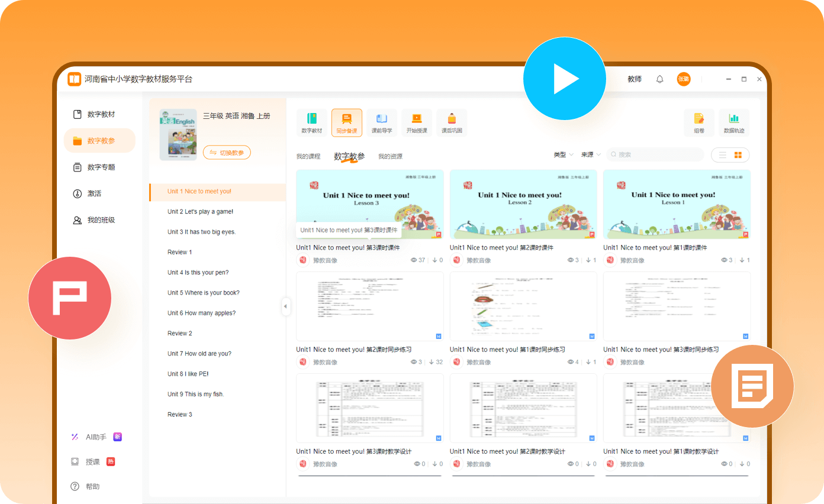Click the English textbook cover image
Screen dimensions: 824x504
[x=178, y=134]
